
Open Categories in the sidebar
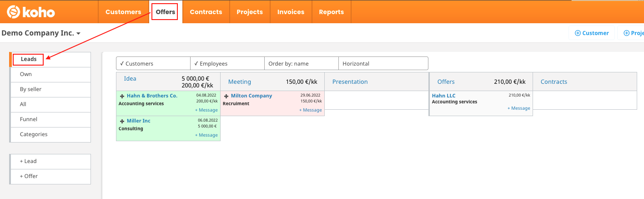(x=50, y=134)
